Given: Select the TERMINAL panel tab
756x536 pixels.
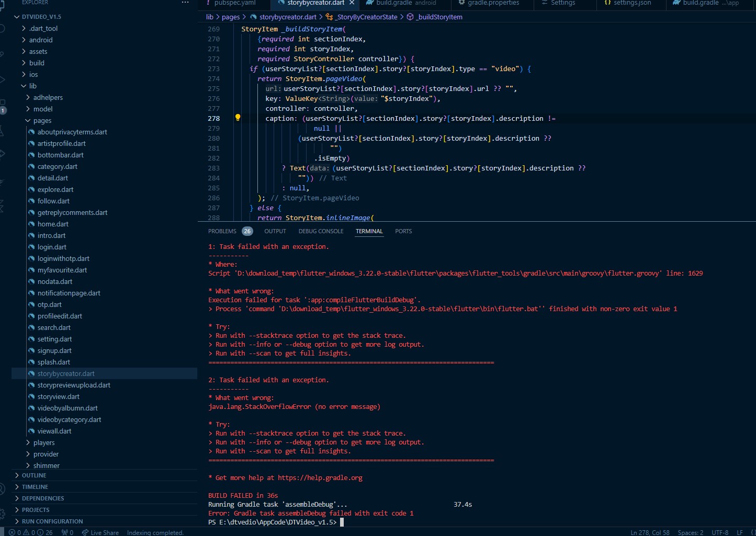Looking at the screenshot, I should [x=369, y=231].
